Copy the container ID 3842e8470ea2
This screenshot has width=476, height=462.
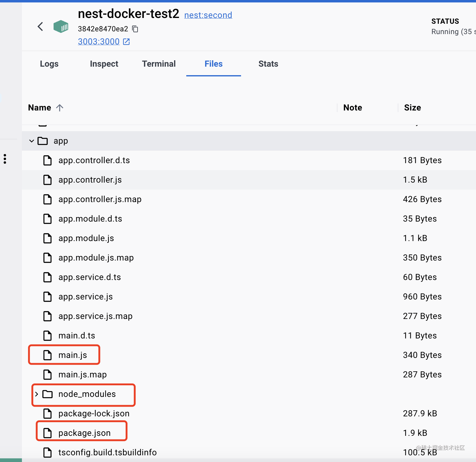point(135,29)
